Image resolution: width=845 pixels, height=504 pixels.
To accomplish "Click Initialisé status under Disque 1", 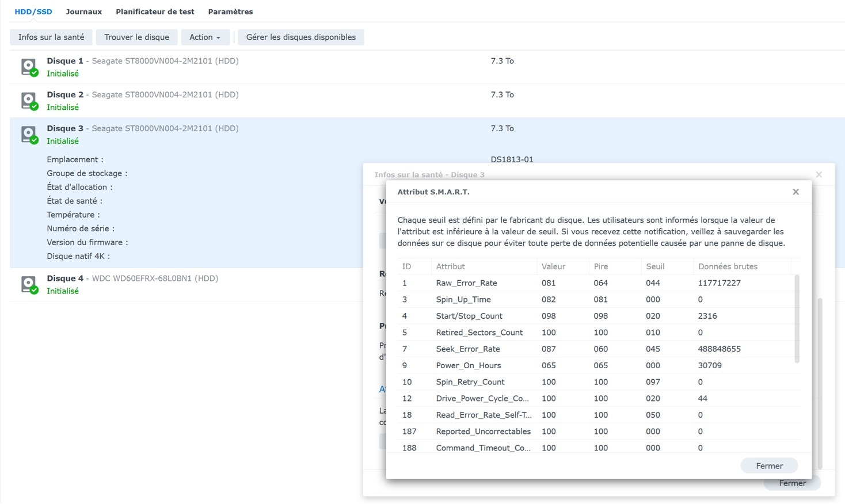I will (x=63, y=74).
